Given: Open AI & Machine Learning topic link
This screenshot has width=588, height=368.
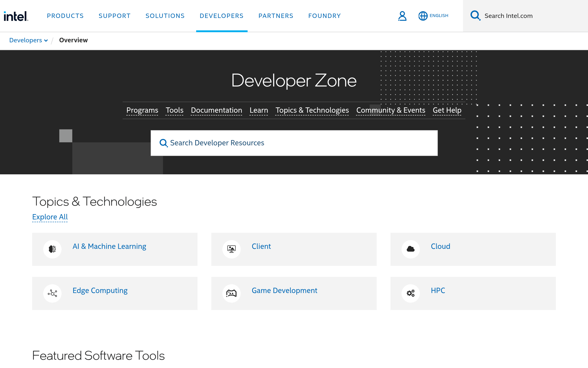Looking at the screenshot, I should pyautogui.click(x=109, y=246).
